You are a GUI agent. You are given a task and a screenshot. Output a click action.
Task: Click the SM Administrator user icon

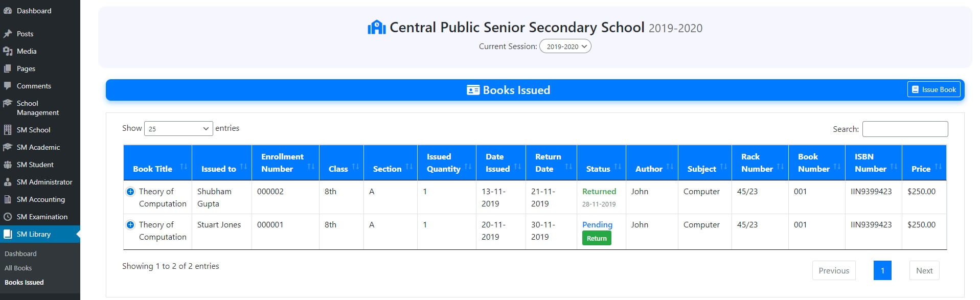pyautogui.click(x=8, y=182)
